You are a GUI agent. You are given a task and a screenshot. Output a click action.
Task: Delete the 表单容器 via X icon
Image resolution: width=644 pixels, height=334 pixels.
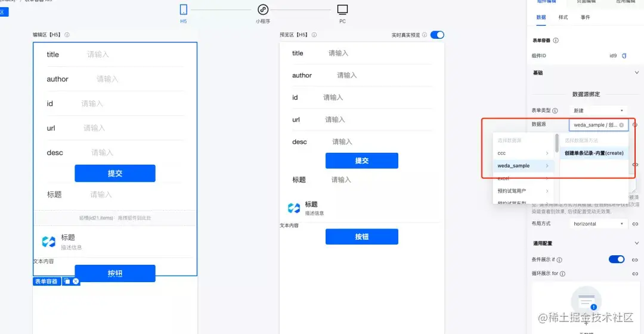coord(76,282)
